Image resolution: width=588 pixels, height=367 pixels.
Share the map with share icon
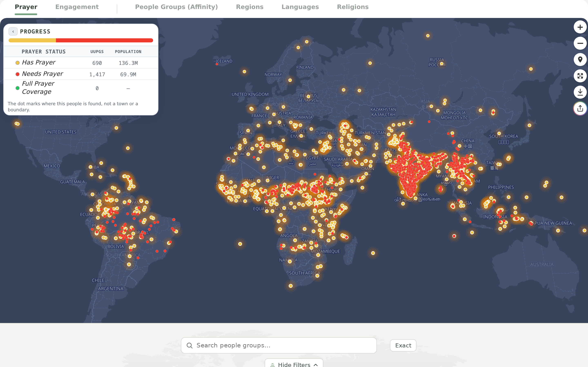point(580,108)
